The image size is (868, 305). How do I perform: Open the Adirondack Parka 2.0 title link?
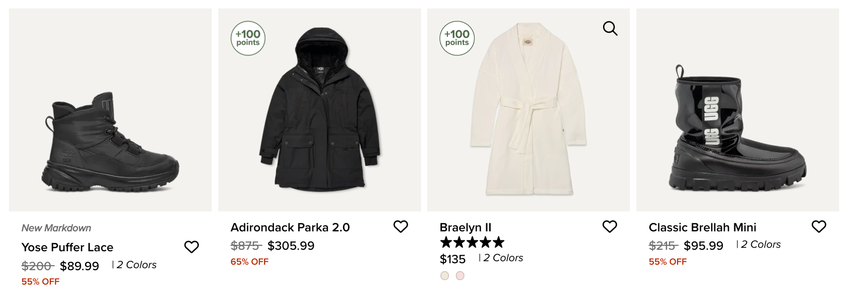point(290,227)
